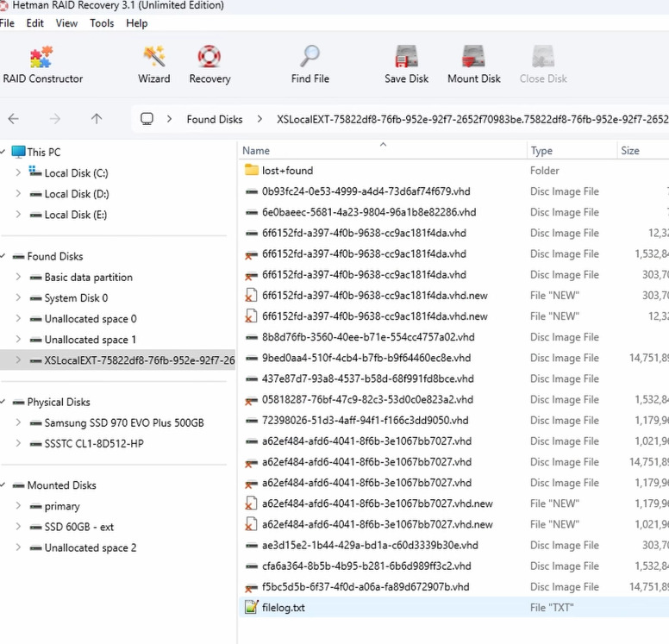Viewport: 669px width, 644px height.
Task: Expand Samsung SSD 970 EVO Plus node
Action: (x=18, y=422)
